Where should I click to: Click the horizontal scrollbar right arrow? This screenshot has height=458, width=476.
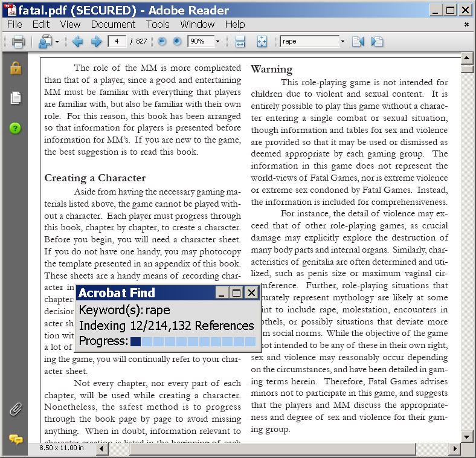point(455,448)
